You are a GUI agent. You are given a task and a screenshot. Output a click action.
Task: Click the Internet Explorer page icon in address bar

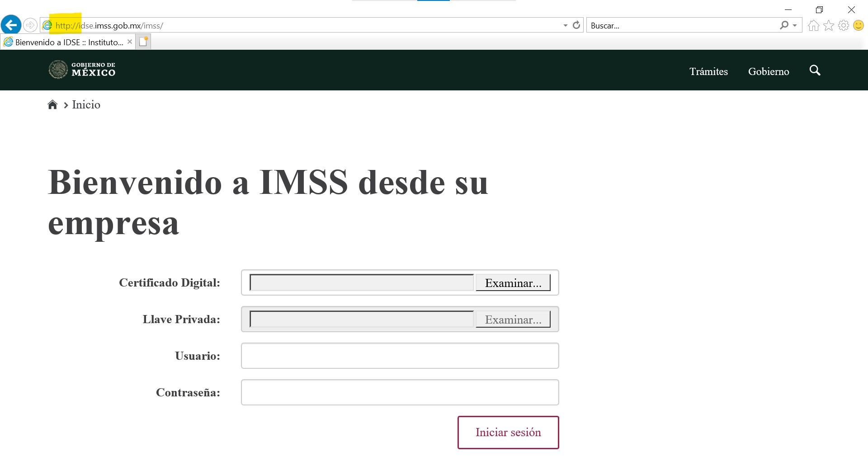pos(47,25)
